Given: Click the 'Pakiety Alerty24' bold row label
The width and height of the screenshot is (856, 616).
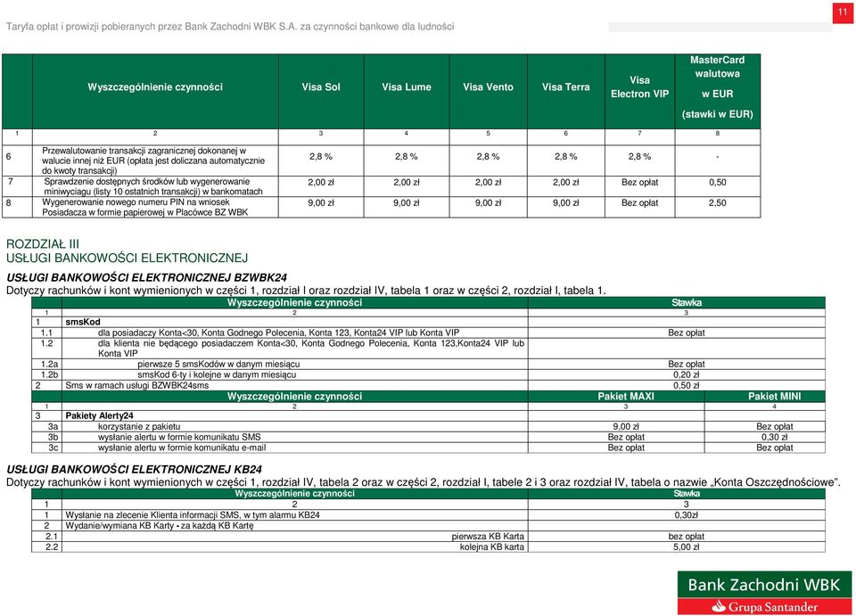Looking at the screenshot, I should coord(99,415).
